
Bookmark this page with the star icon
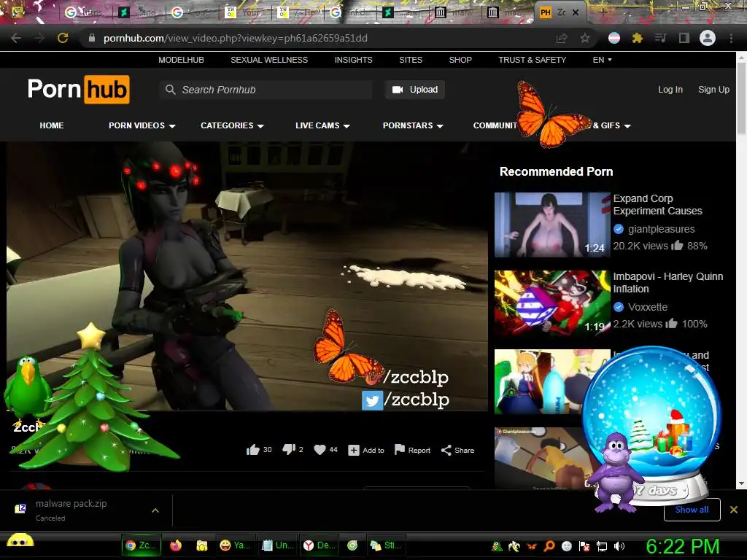click(584, 38)
